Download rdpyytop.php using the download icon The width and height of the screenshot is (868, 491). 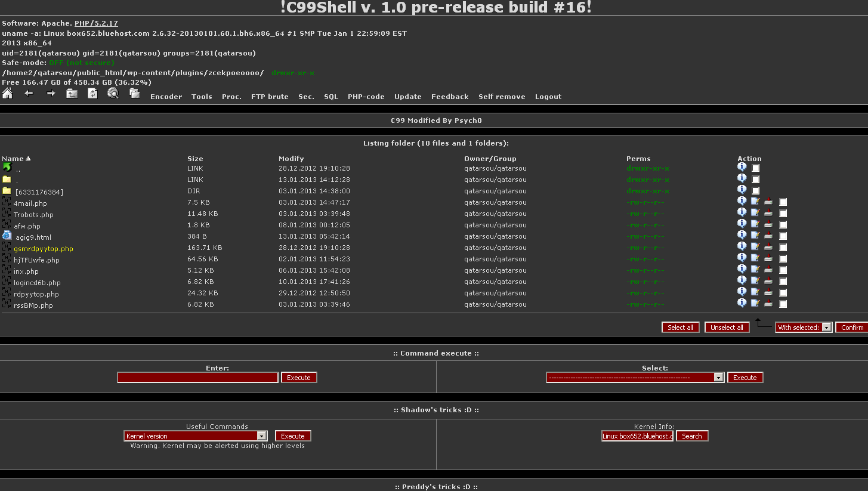click(x=768, y=292)
